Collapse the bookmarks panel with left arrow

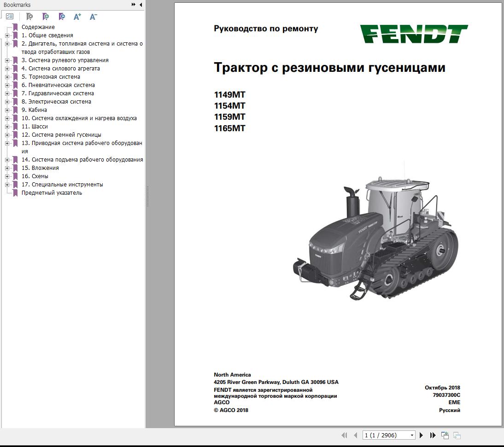(141, 5)
